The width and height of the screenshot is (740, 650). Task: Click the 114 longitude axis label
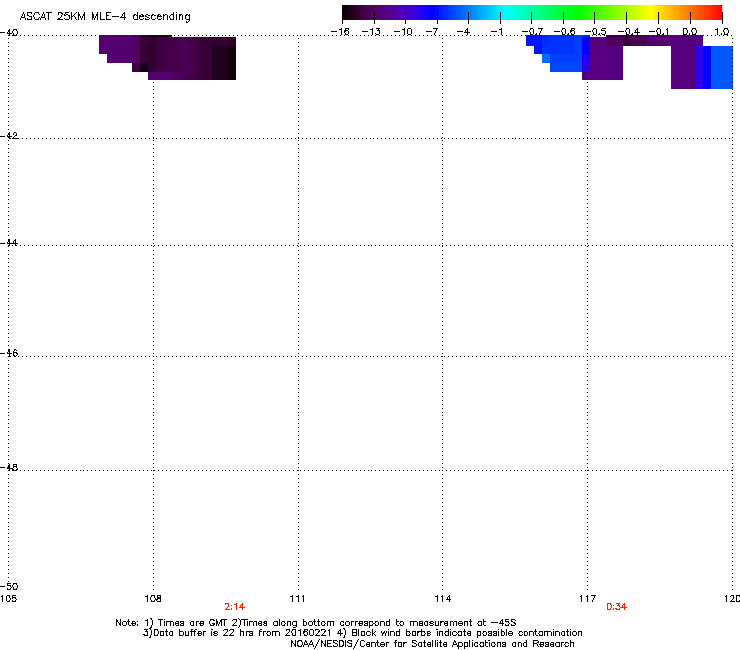(x=443, y=599)
